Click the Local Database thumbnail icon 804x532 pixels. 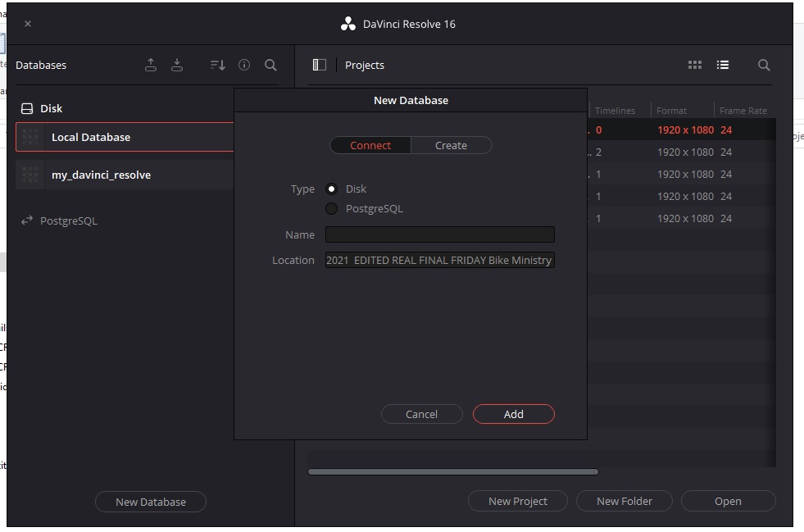click(x=30, y=137)
